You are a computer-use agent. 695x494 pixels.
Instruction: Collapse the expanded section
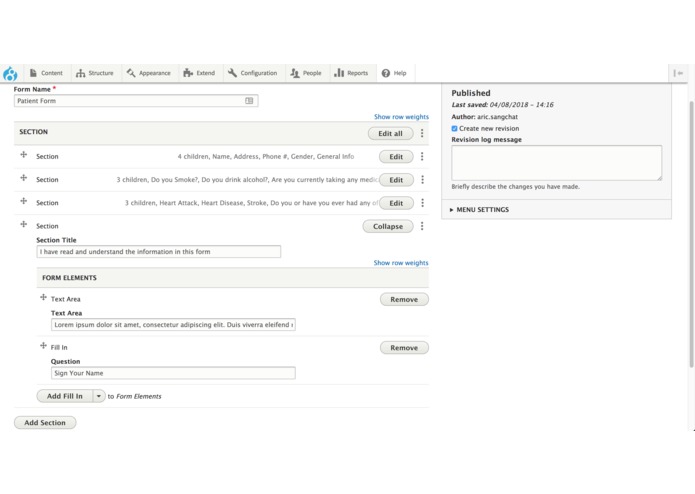pyautogui.click(x=388, y=226)
